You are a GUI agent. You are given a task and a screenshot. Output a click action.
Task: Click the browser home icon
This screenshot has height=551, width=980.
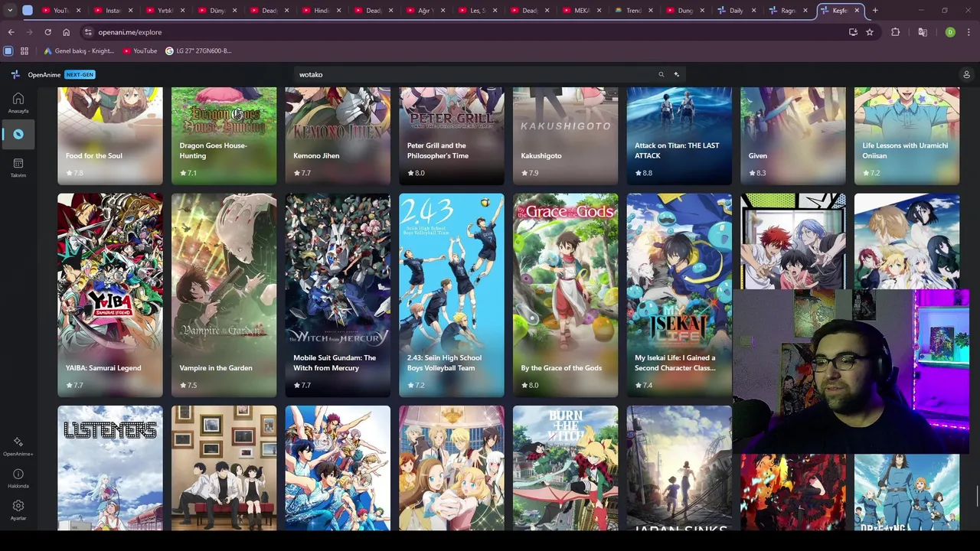(66, 32)
